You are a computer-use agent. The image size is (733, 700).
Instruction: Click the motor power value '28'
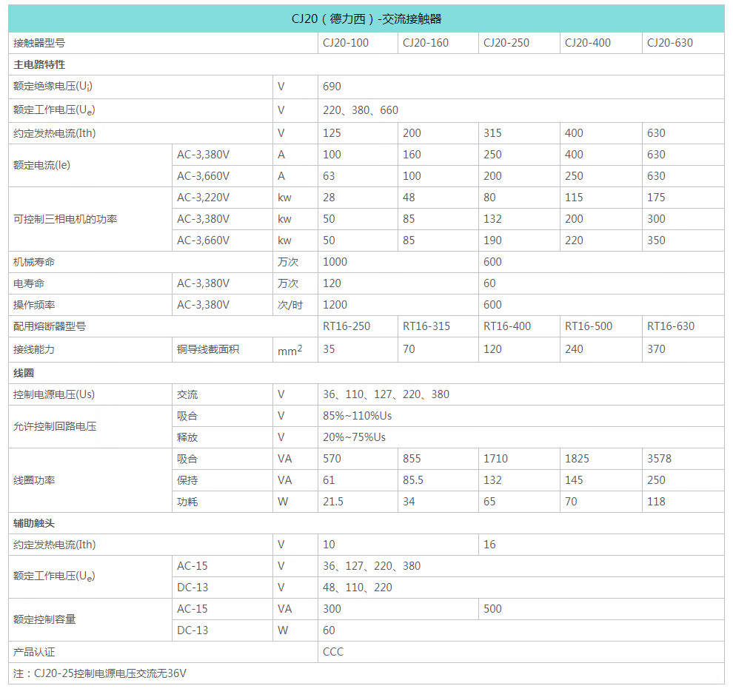tap(329, 198)
